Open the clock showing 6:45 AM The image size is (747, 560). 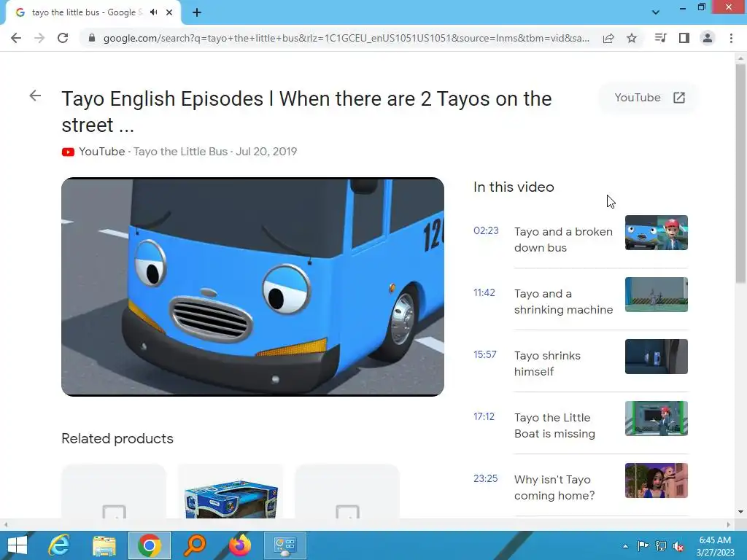coord(715,545)
